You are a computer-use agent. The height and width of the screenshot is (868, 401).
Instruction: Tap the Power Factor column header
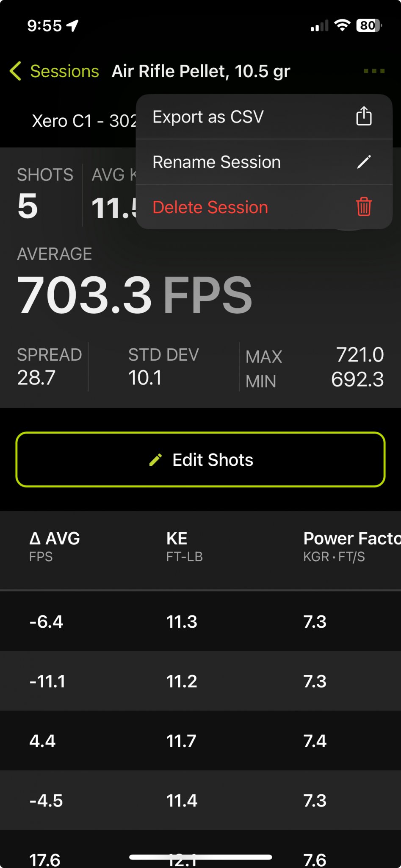point(352,546)
